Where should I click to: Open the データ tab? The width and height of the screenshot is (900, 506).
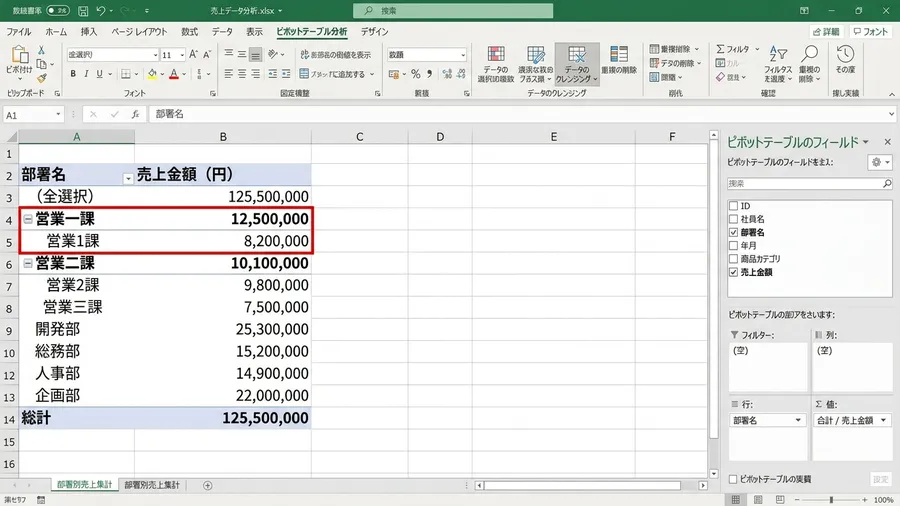pos(222,32)
